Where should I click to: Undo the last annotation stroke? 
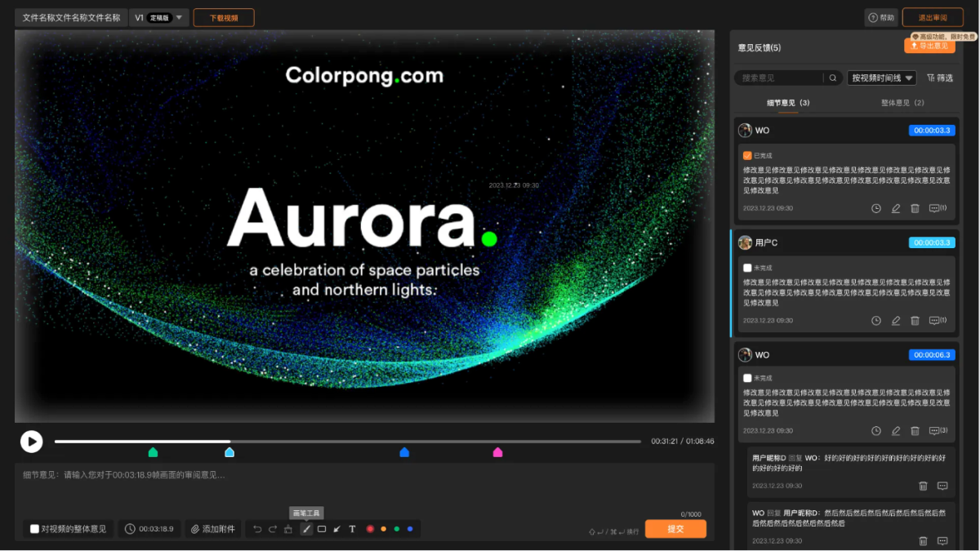(257, 529)
